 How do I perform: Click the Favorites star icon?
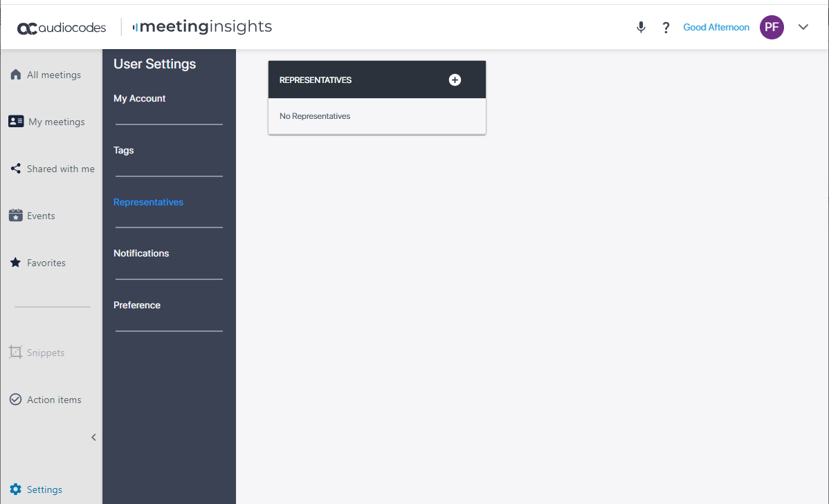click(16, 263)
